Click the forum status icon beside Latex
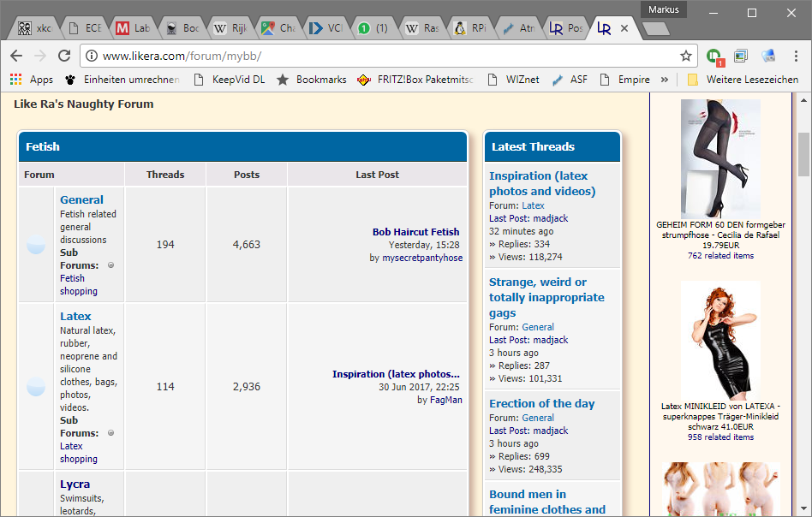The image size is (812, 517). [36, 387]
